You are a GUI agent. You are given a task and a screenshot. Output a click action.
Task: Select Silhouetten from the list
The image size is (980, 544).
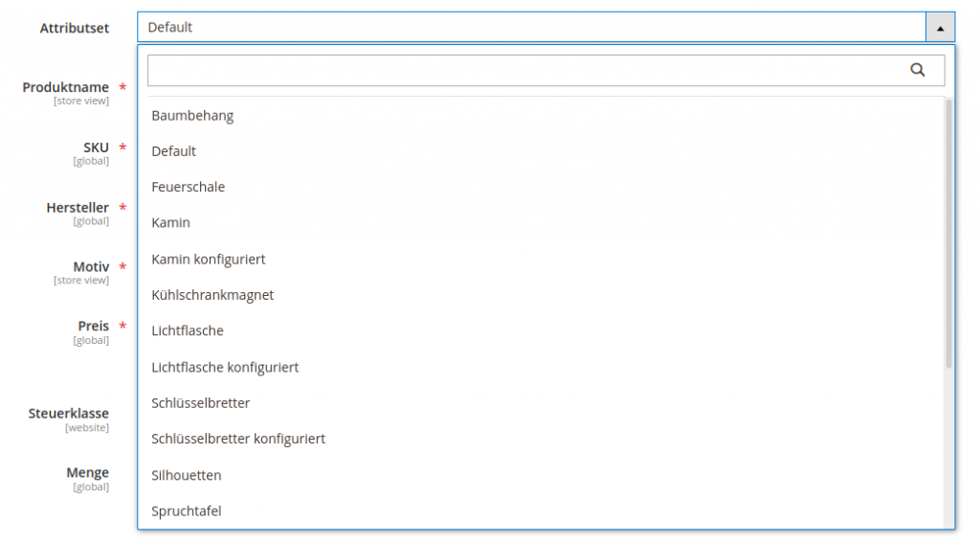coord(187,476)
